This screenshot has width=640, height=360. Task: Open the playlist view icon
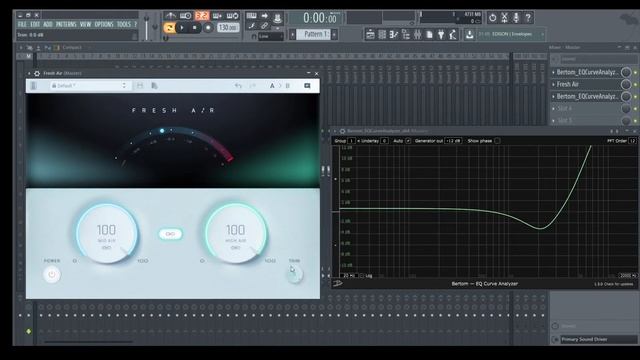click(370, 35)
